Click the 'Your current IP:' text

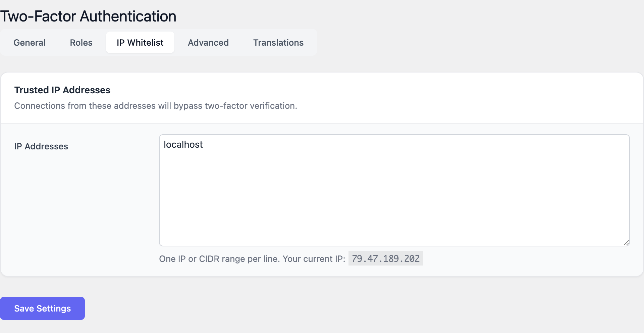pyautogui.click(x=314, y=259)
